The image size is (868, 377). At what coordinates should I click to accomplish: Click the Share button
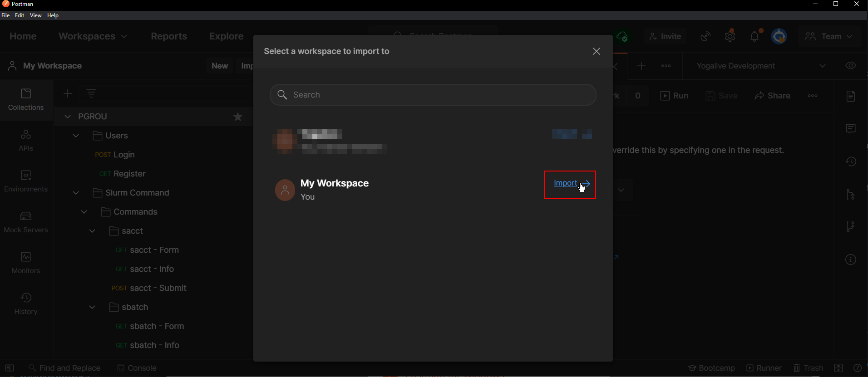click(x=773, y=96)
